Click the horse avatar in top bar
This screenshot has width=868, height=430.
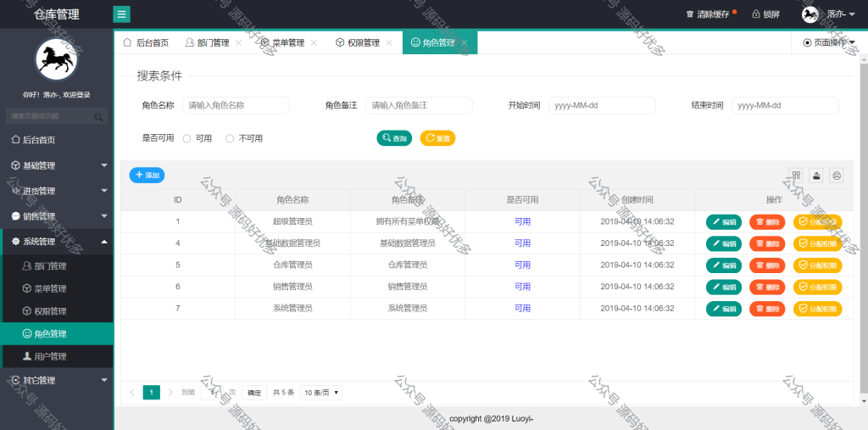(x=810, y=14)
